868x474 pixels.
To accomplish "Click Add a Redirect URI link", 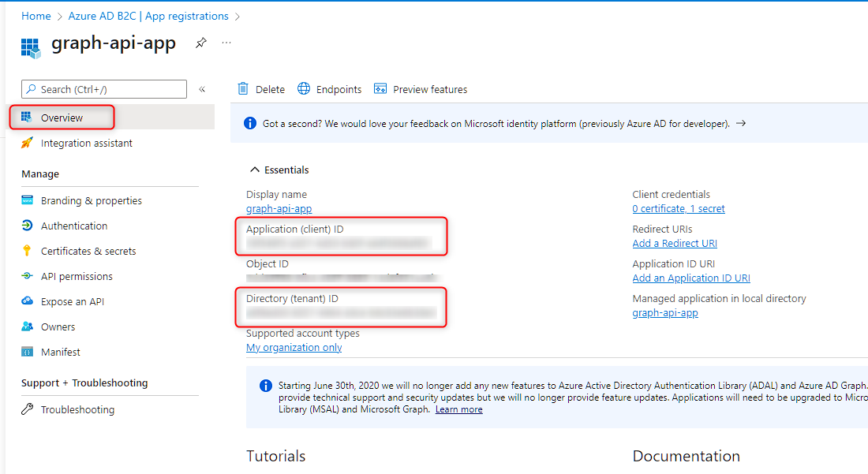I will (675, 244).
